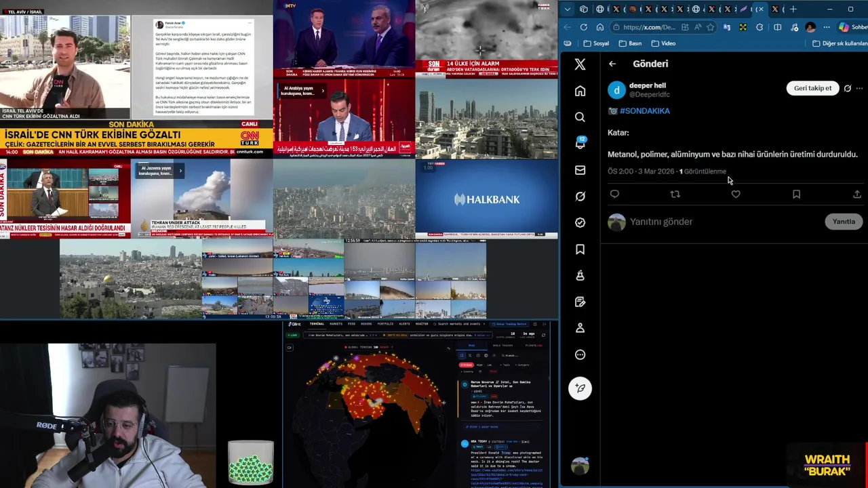Click the read aloud icon in address bar
Viewport: 868px width, 488px height.
(x=698, y=27)
